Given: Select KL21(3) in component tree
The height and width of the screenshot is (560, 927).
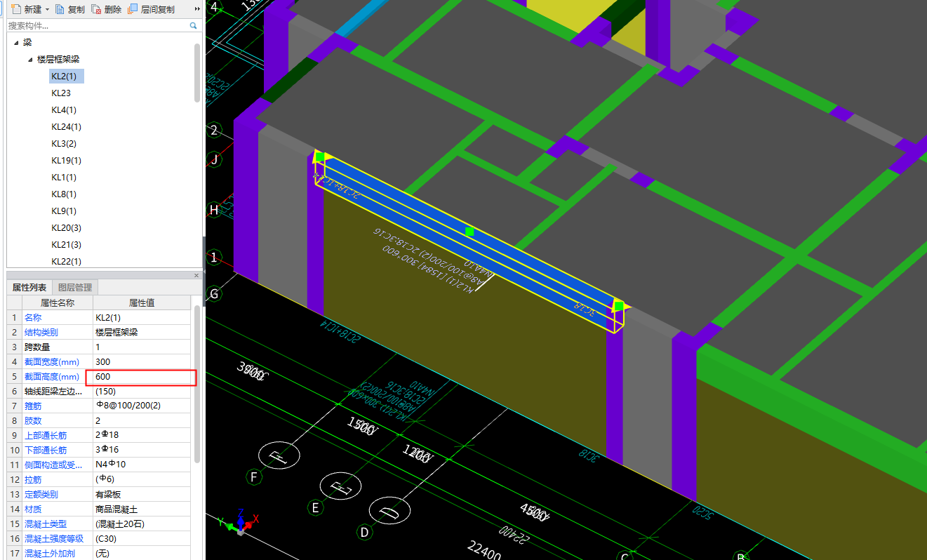Looking at the screenshot, I should pos(66,244).
